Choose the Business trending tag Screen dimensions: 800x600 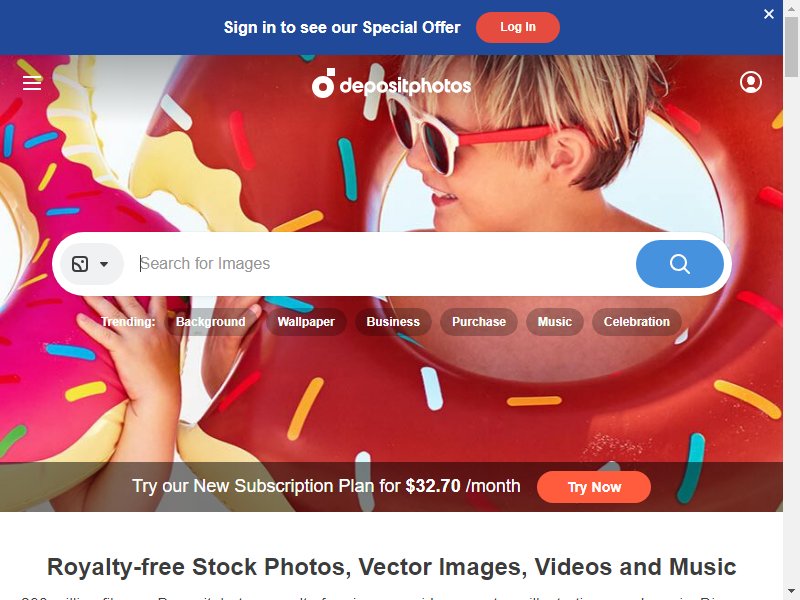click(393, 322)
